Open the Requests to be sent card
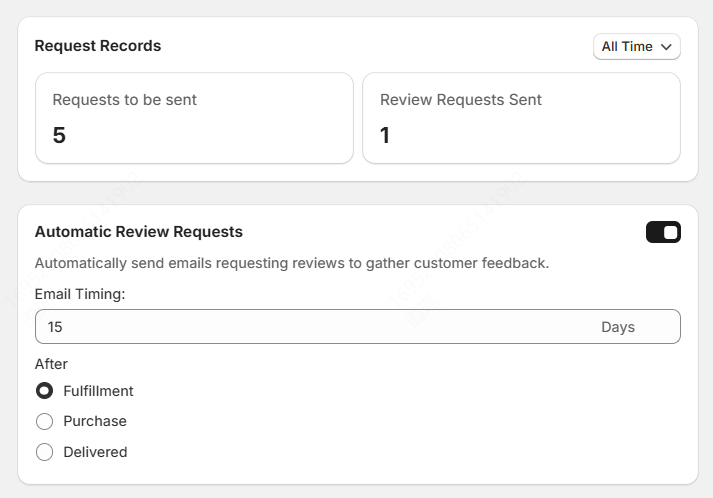 pyautogui.click(x=194, y=118)
